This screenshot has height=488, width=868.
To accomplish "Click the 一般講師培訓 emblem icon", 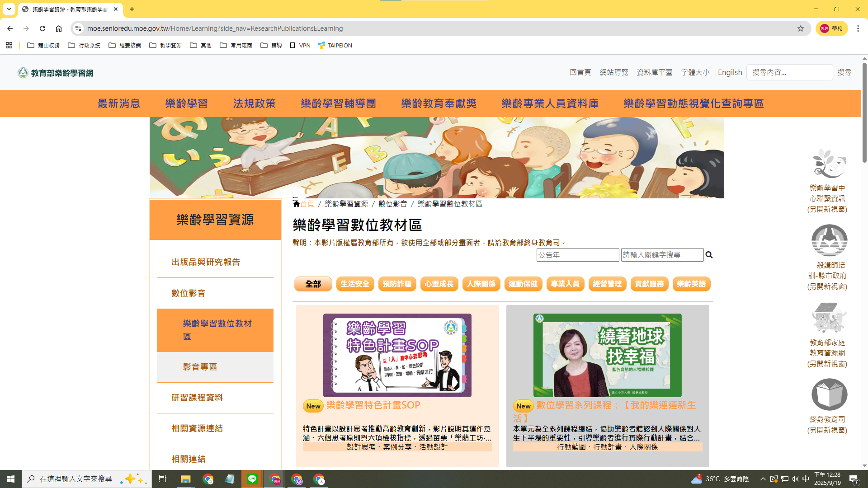I will pos(830,240).
